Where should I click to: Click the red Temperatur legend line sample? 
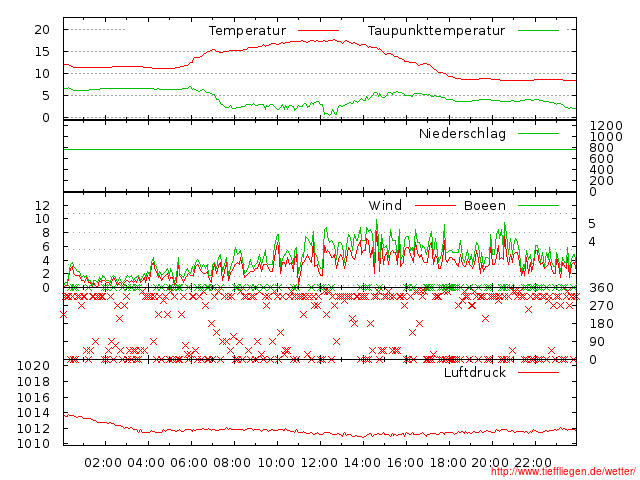pos(318,30)
